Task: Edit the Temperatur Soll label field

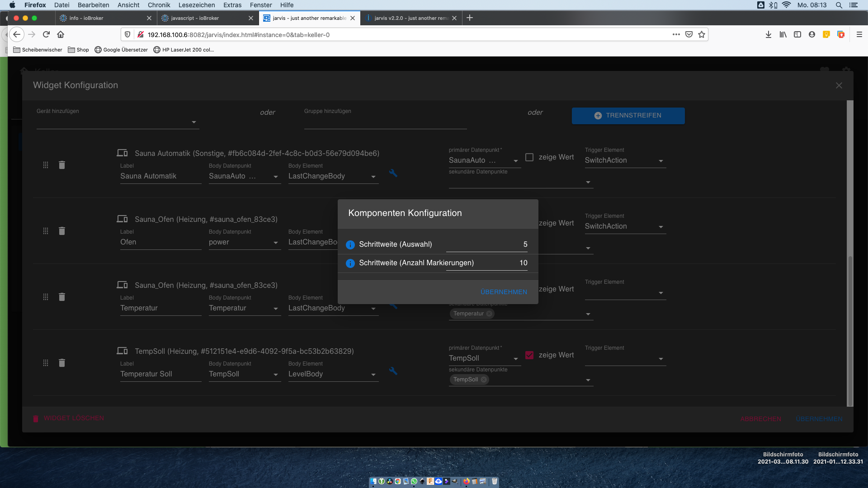Action: pos(160,374)
